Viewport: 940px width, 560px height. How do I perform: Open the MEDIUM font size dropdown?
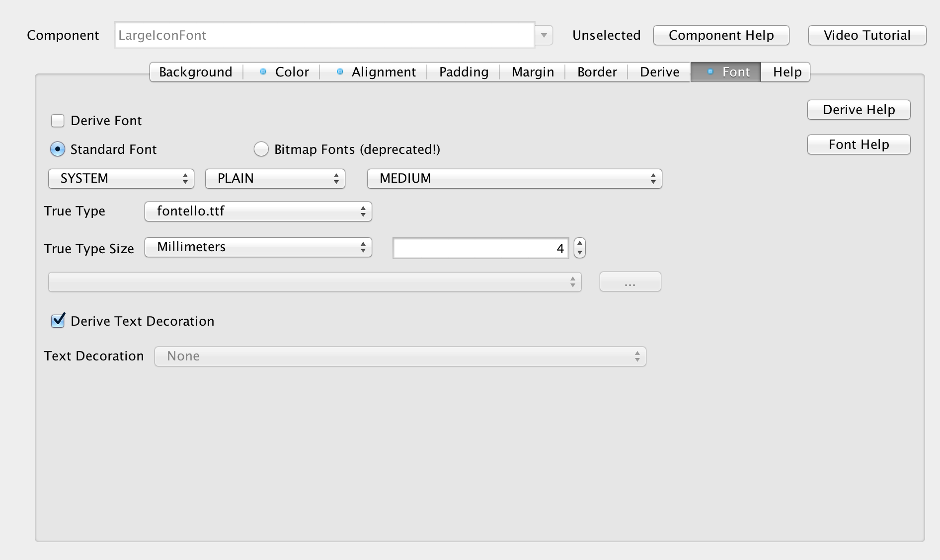[x=514, y=179]
